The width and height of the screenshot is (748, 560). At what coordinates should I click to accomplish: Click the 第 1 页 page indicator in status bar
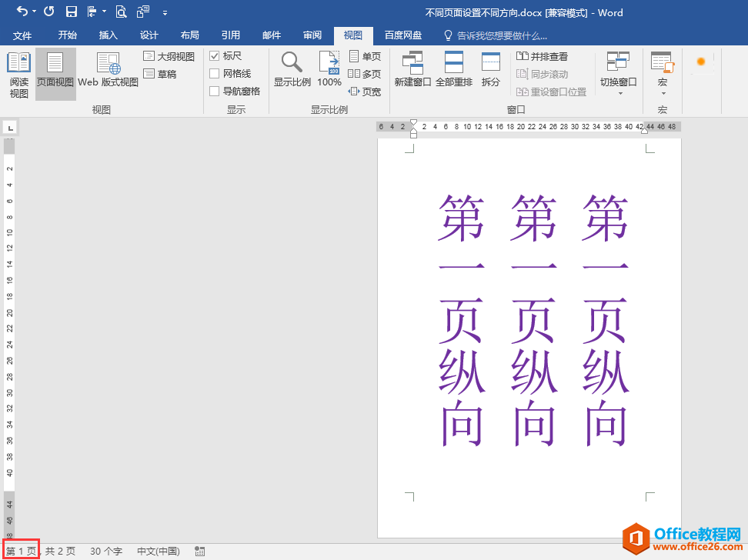coord(21,551)
